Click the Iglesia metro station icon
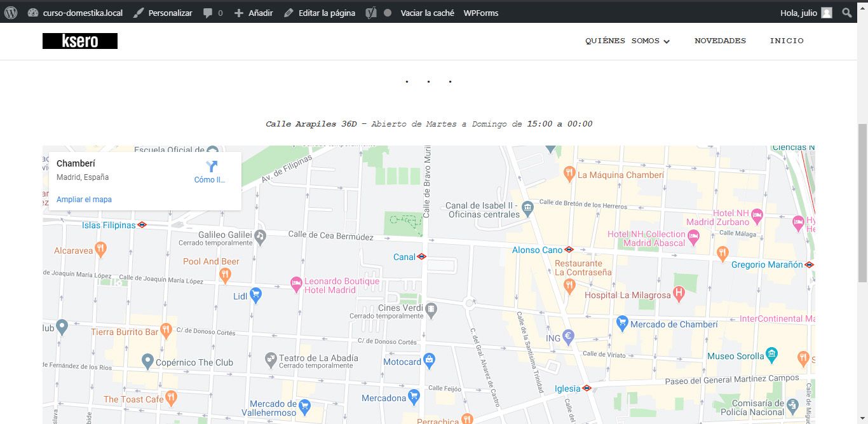Image resolution: width=868 pixels, height=424 pixels. coord(587,388)
